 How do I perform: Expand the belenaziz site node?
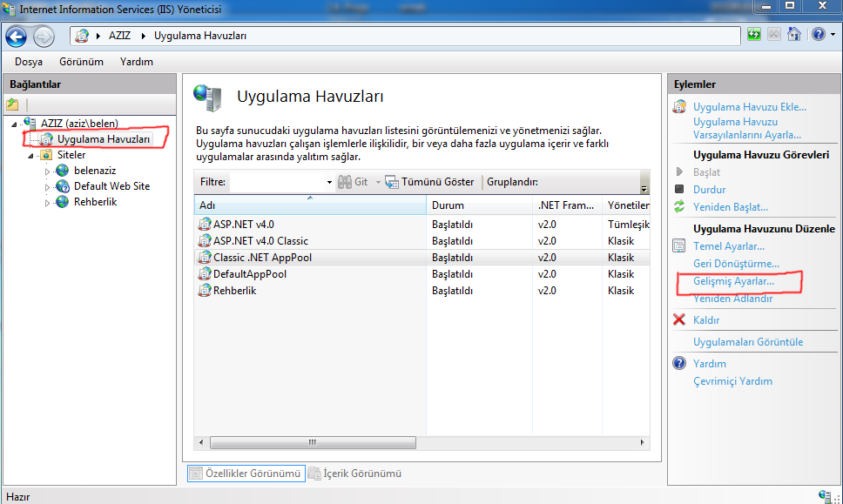tap(48, 171)
